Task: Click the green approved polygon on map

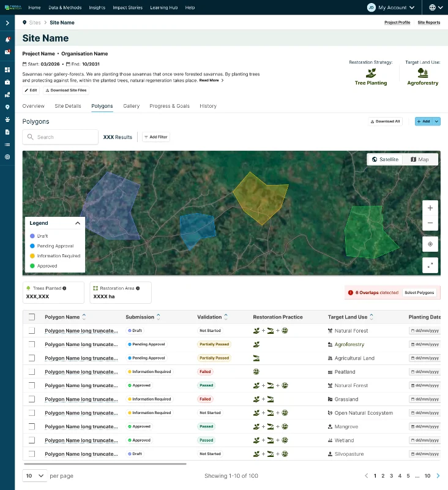Action: point(368,232)
